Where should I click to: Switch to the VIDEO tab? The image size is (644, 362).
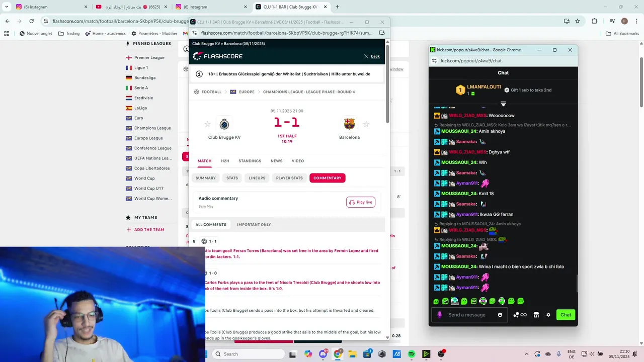pos(298,161)
